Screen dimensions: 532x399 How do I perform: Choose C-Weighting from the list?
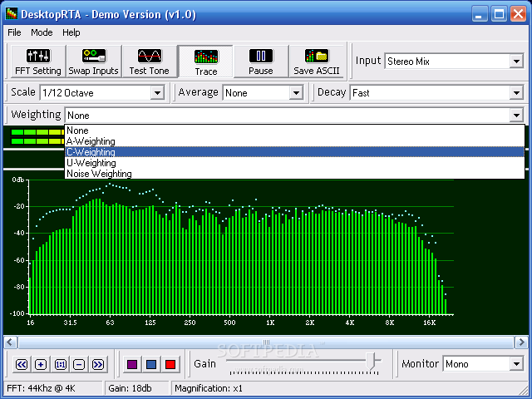click(x=294, y=152)
